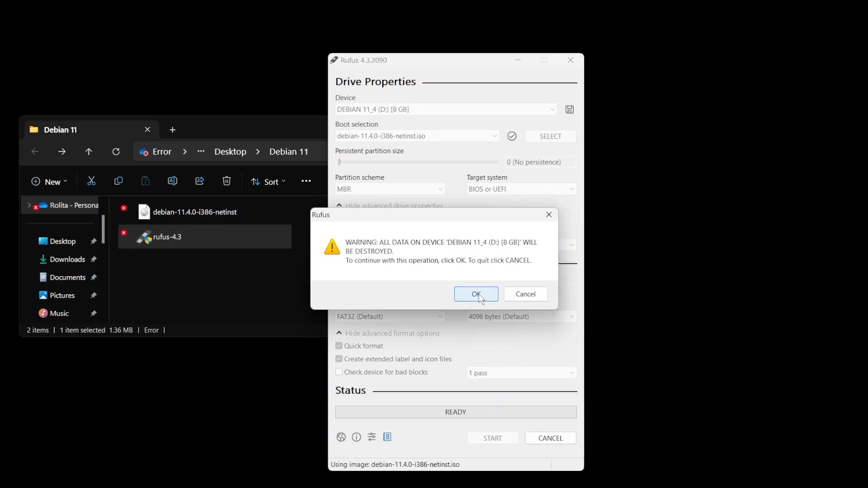Expand the Rolita - Personal OneDrive tree node
The width and height of the screenshot is (868, 488).
(x=29, y=205)
